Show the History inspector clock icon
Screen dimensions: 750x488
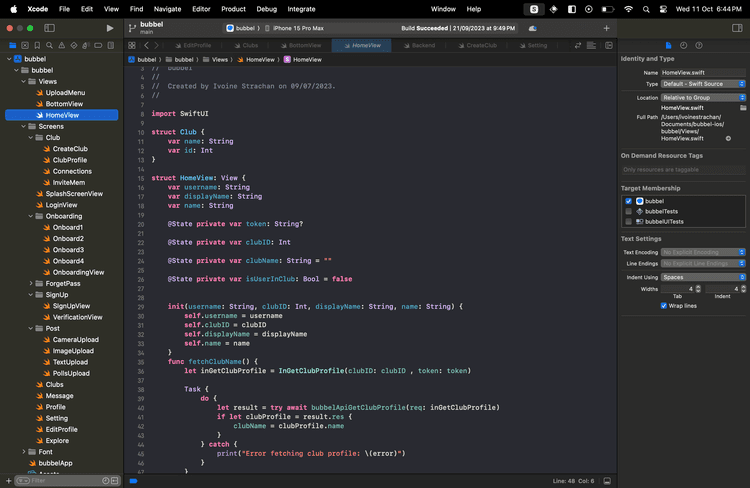684,45
